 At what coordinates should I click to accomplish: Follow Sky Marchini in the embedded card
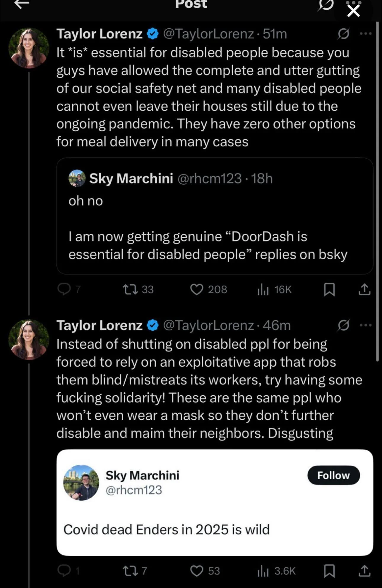(x=334, y=475)
